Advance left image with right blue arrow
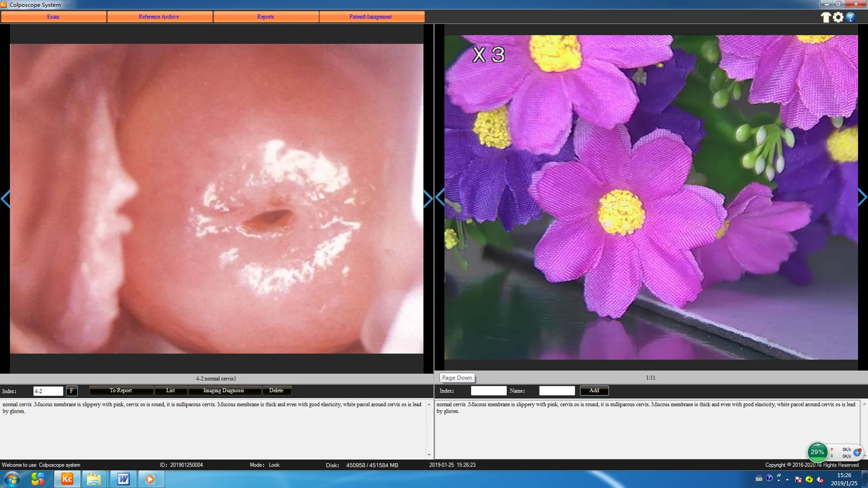The width and height of the screenshot is (868, 488). pyautogui.click(x=428, y=199)
